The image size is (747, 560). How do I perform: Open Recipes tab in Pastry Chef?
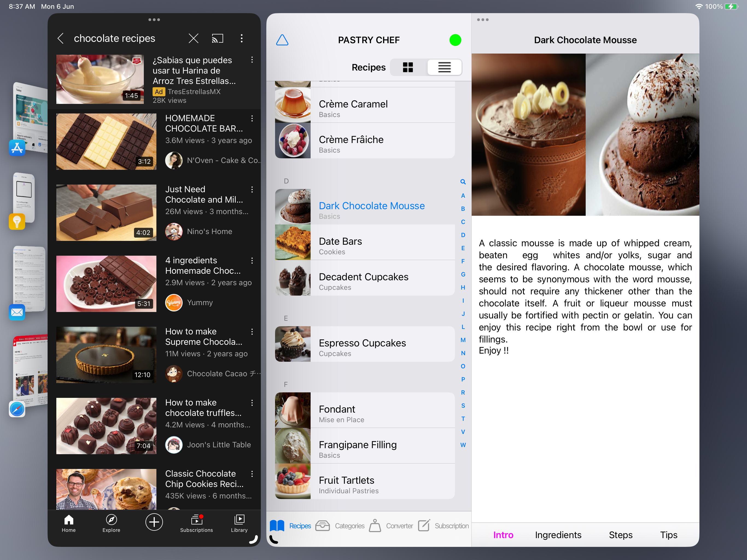(290, 526)
